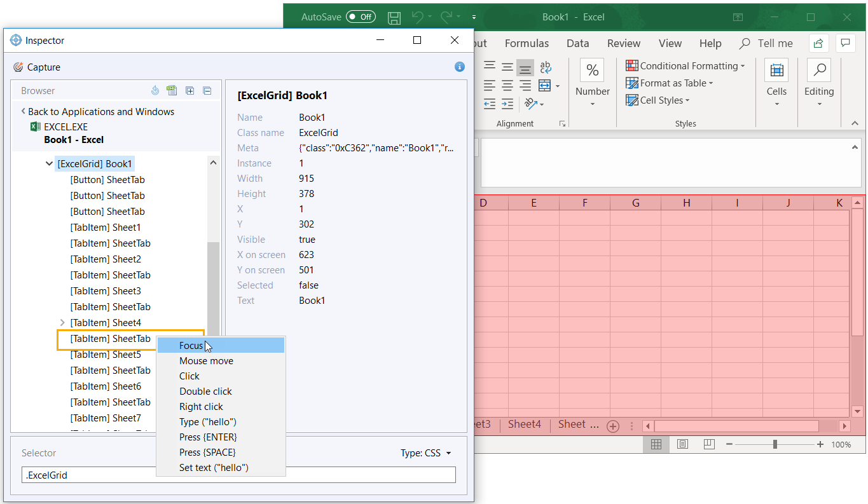Go back to Applications and Windows
The width and height of the screenshot is (868, 504).
97,112
